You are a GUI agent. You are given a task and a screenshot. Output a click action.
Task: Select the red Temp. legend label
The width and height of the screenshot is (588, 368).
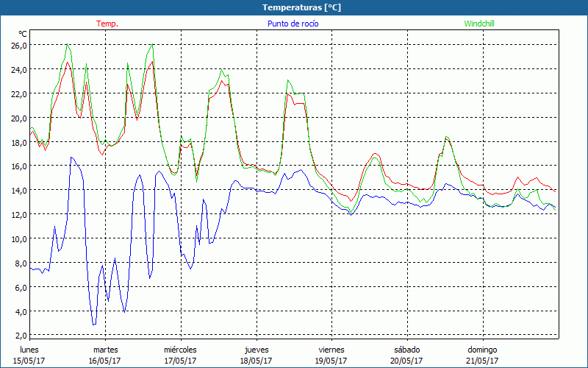click(x=107, y=24)
